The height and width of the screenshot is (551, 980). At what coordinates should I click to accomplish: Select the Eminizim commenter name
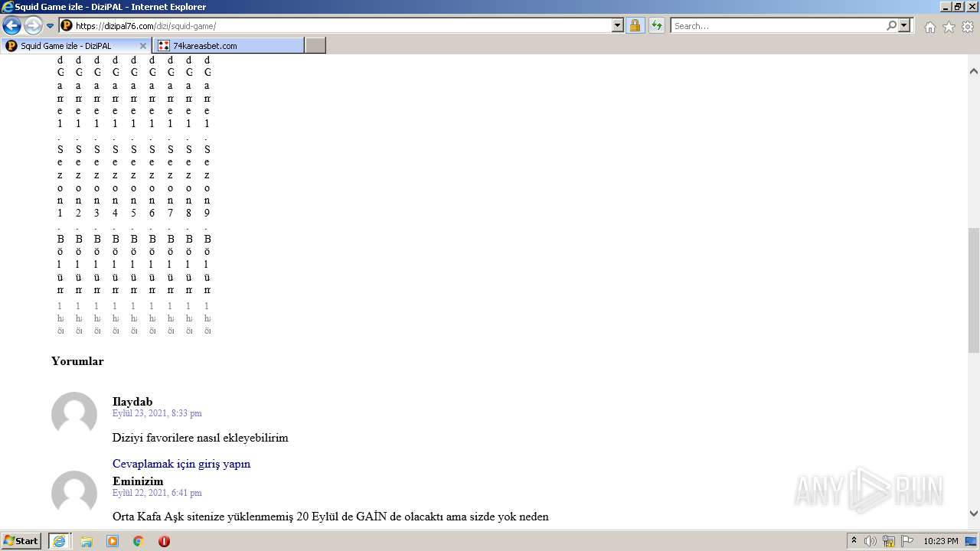click(138, 481)
